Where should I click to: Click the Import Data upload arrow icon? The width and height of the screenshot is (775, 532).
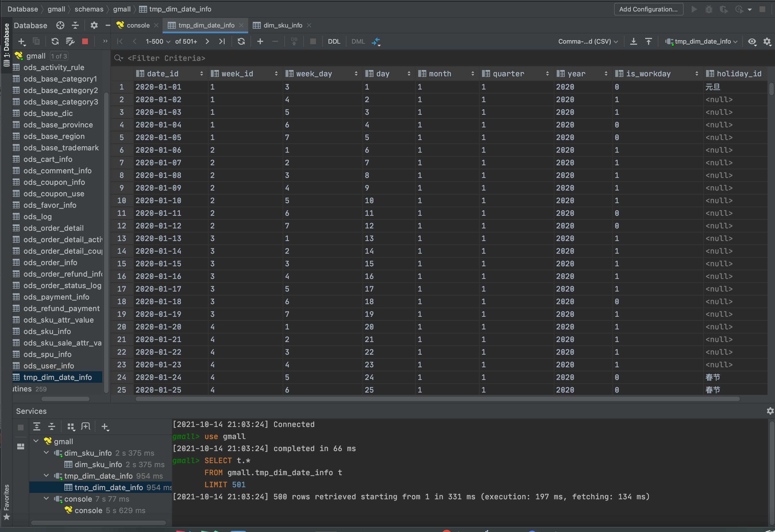tap(648, 41)
